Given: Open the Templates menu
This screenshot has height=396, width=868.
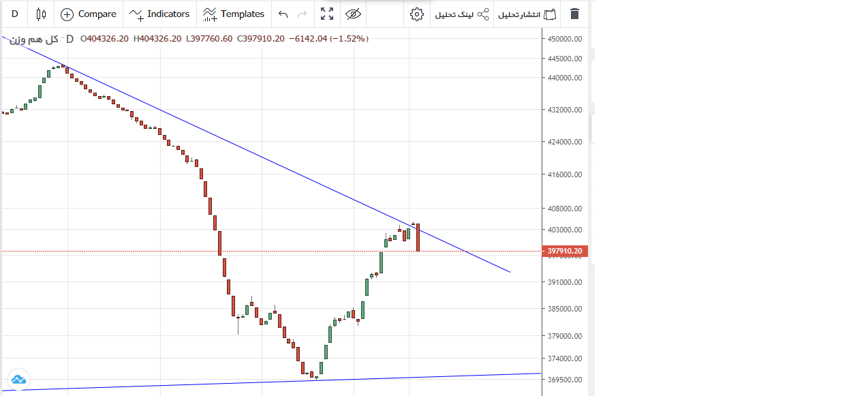Looking at the screenshot, I should tap(234, 14).
